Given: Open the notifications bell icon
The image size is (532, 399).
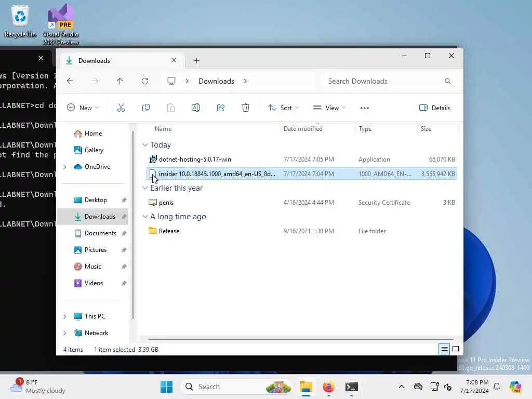Looking at the screenshot, I should click(x=497, y=387).
